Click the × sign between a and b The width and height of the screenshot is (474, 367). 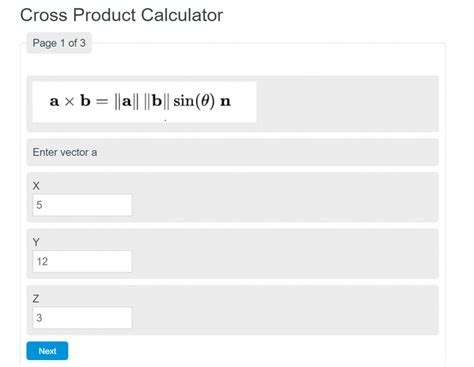point(69,102)
